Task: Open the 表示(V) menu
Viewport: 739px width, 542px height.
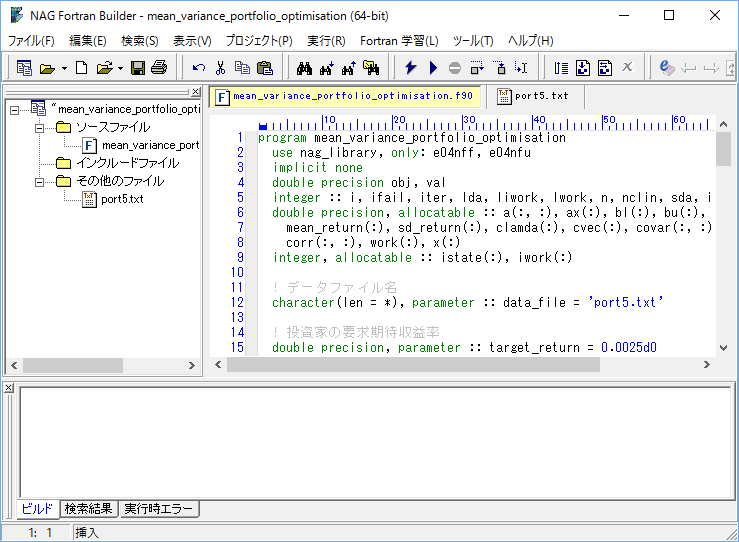Action: click(192, 41)
